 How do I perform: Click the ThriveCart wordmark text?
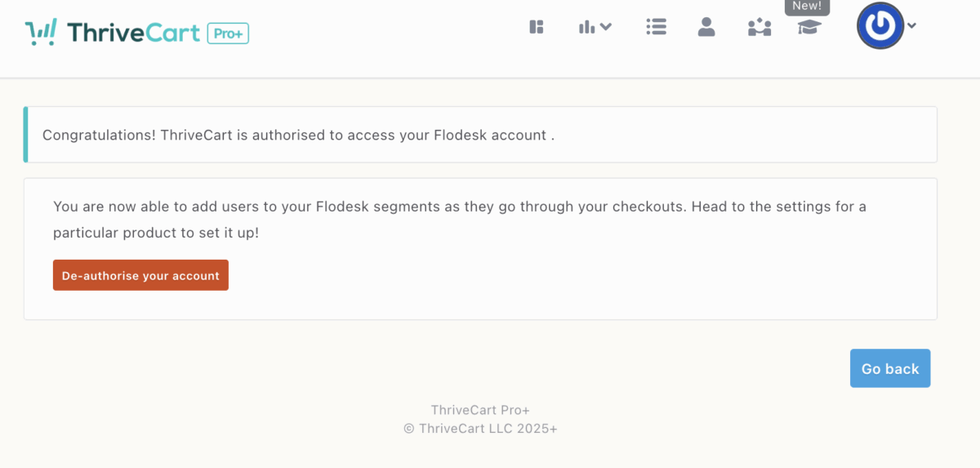coord(134,33)
